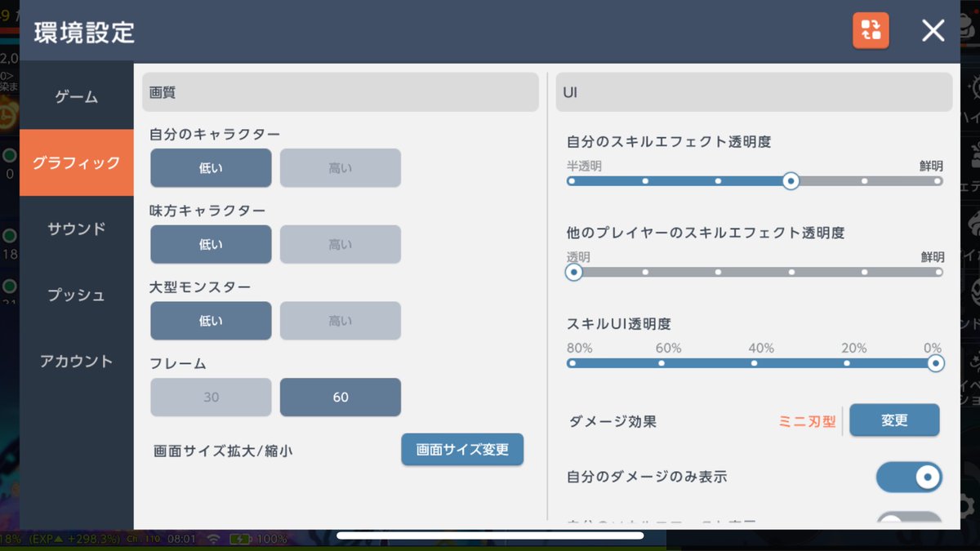Switch to the ゲーム settings tab
The height and width of the screenshot is (551, 980).
(76, 96)
